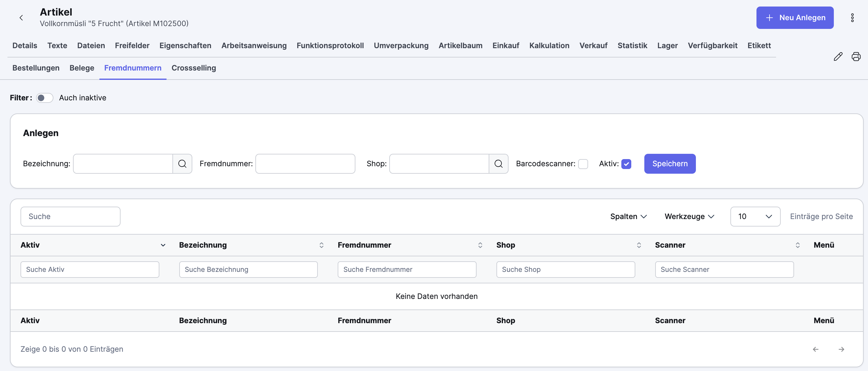Click magnifier icon beside Shop field
868x371 pixels.
[498, 164]
